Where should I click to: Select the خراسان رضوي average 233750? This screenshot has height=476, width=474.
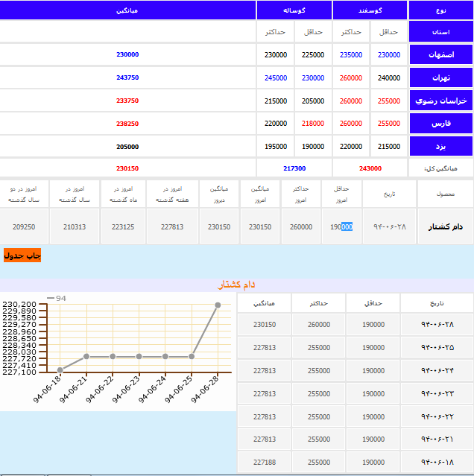point(127,101)
